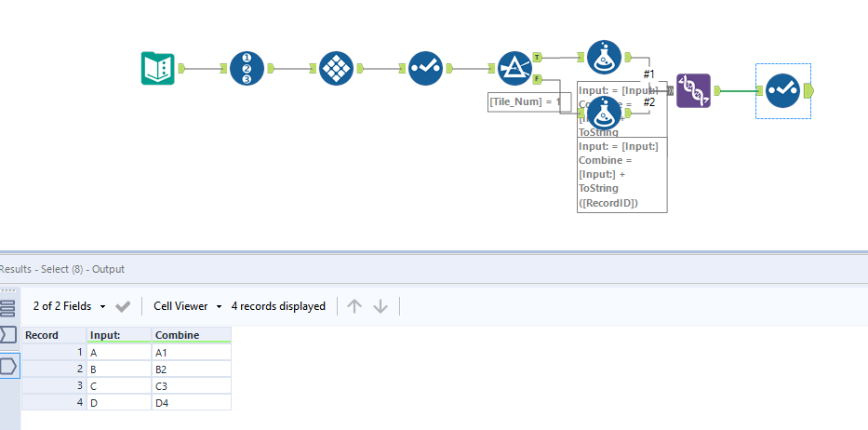868x430 pixels.
Task: Select record row number 1
Action: [54, 352]
